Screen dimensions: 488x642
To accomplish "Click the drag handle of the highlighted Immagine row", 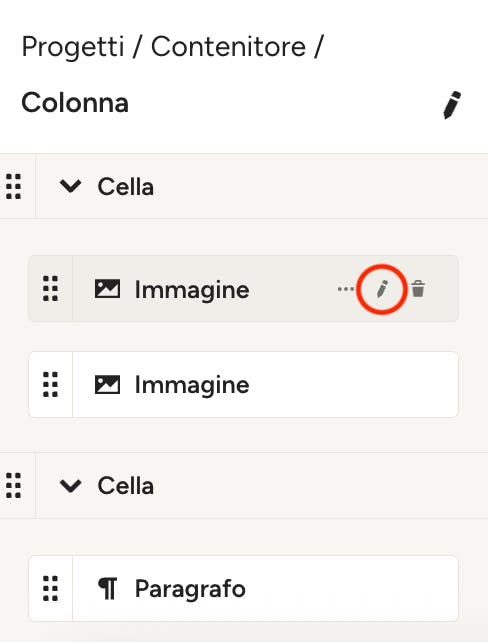I will click(x=50, y=289).
